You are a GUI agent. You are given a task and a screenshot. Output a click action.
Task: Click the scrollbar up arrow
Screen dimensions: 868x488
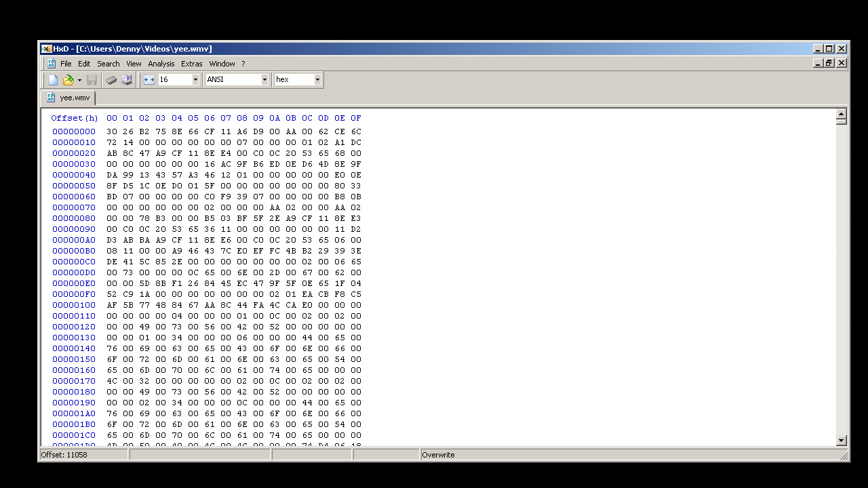point(842,114)
